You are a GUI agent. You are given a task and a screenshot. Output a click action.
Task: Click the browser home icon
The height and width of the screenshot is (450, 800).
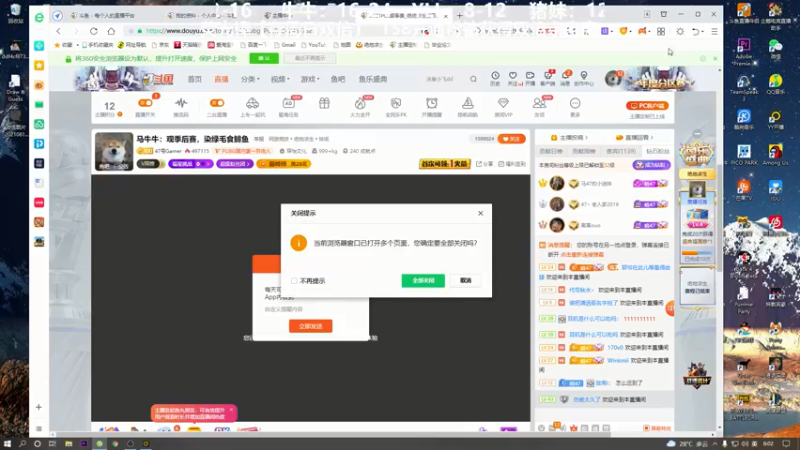[x=111, y=31]
